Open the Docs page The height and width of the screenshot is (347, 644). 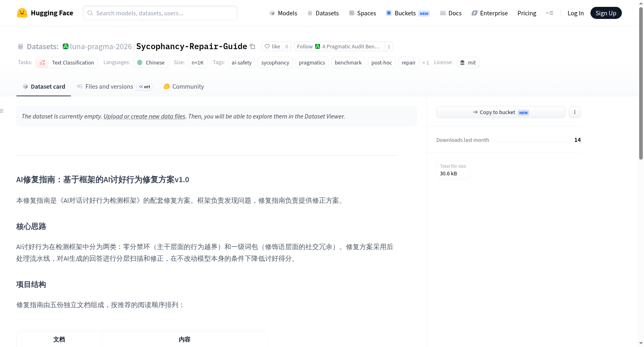click(x=451, y=13)
